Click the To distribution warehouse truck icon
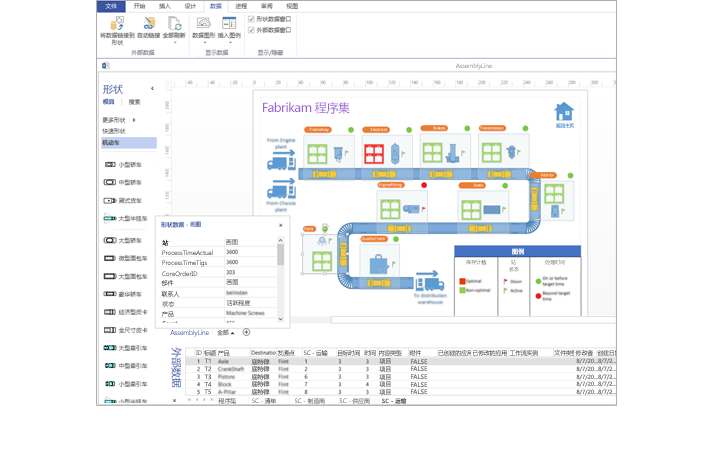 pos(429,281)
